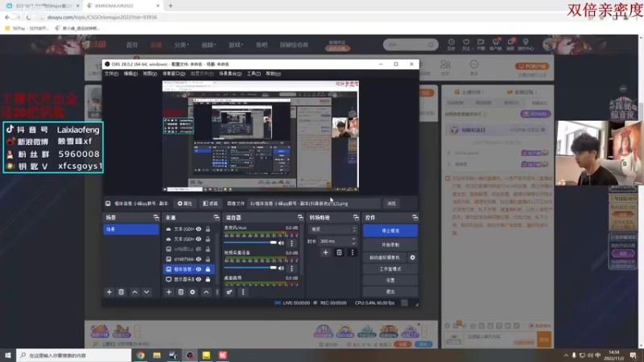This screenshot has height=362, width=644.
Task: Open transition properties dots menu
Action: [x=353, y=253]
